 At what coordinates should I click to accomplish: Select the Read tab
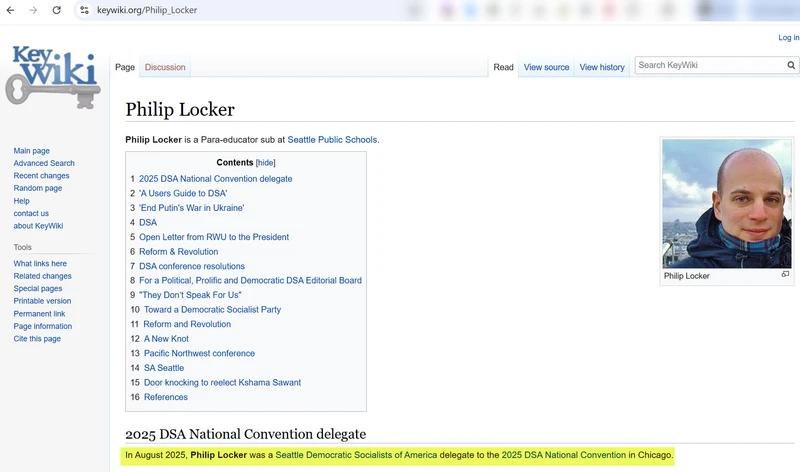click(x=503, y=67)
